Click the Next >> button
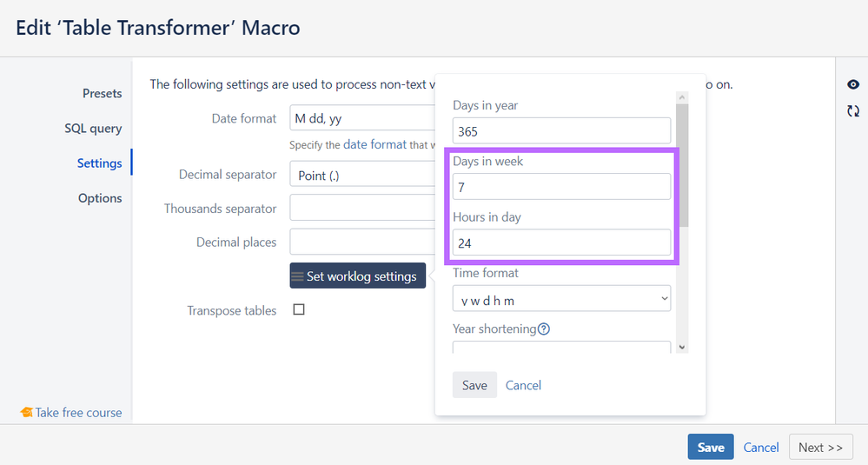 819,447
